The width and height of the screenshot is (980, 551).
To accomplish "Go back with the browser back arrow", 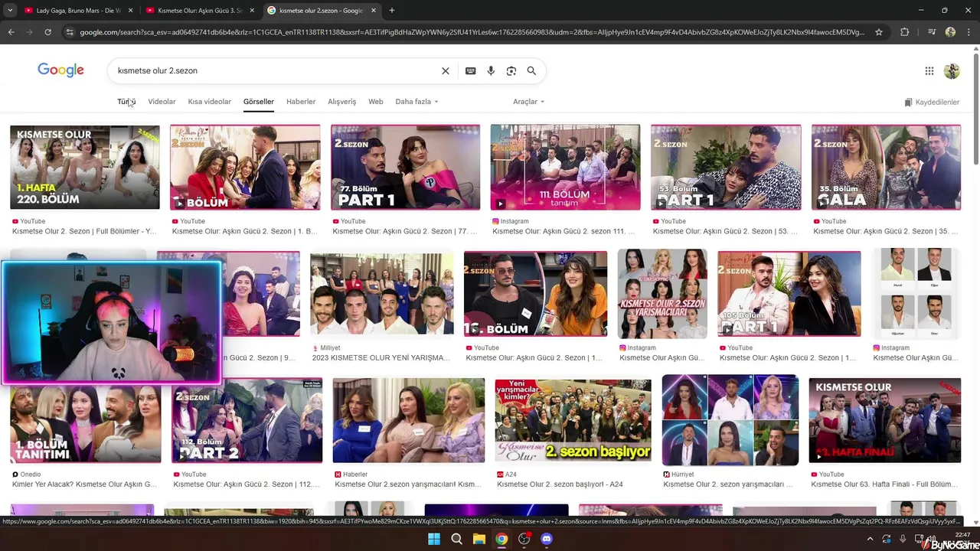I will point(11,32).
